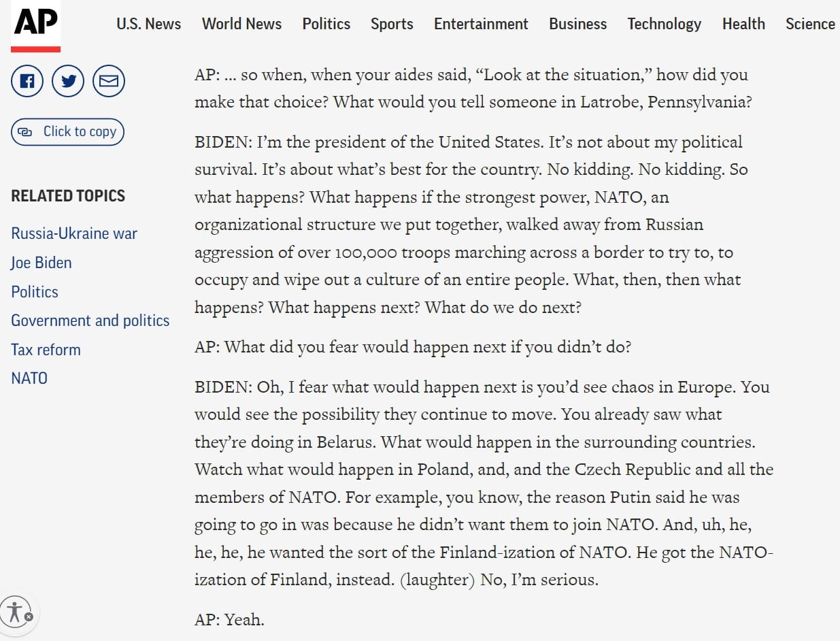Share article on Facebook icon
The height and width of the screenshot is (641, 840).
click(27, 82)
